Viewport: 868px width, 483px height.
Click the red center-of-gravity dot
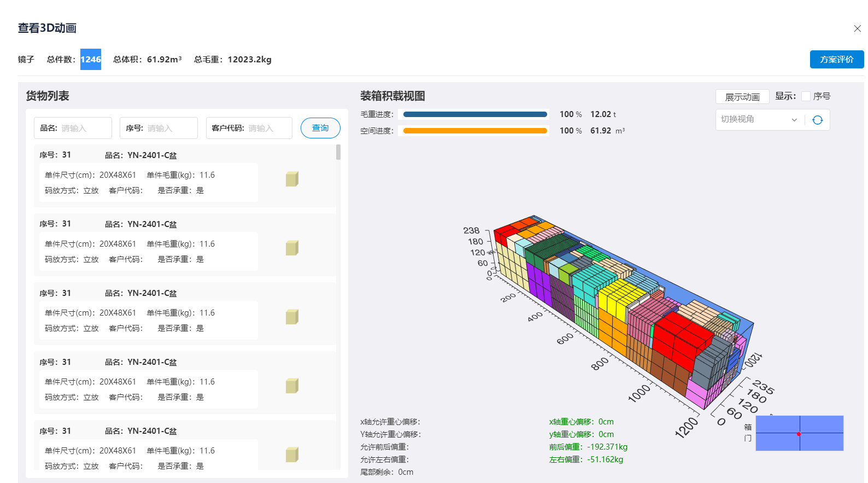coord(799,434)
